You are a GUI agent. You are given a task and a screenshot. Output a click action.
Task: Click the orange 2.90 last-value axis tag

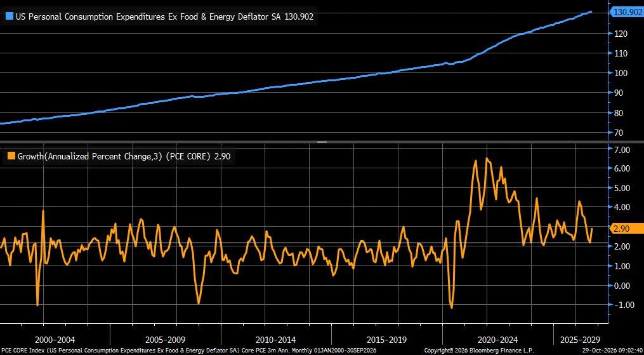(x=626, y=229)
